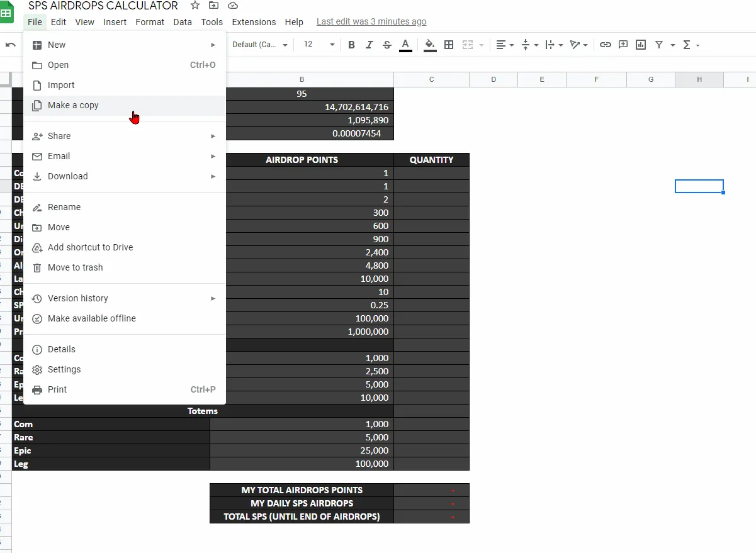Open the Insert menu
This screenshot has height=553, width=756.
pyautogui.click(x=115, y=22)
